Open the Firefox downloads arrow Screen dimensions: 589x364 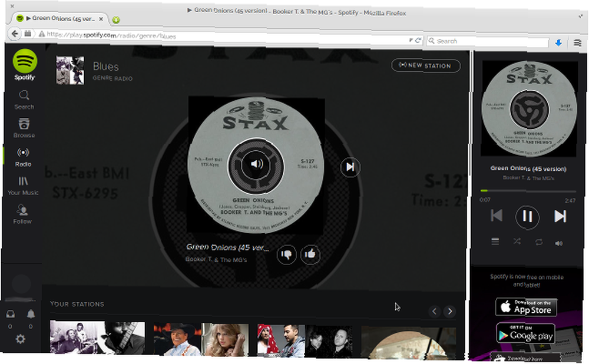[x=558, y=43]
